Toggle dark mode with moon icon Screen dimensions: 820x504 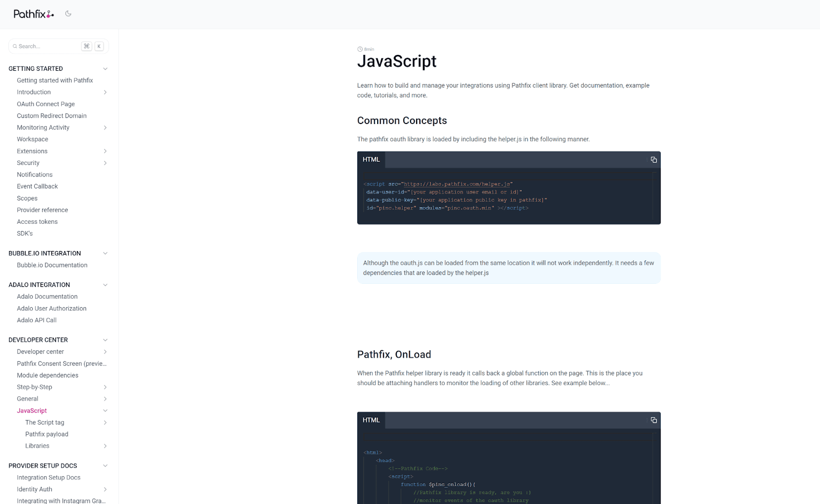(x=68, y=14)
